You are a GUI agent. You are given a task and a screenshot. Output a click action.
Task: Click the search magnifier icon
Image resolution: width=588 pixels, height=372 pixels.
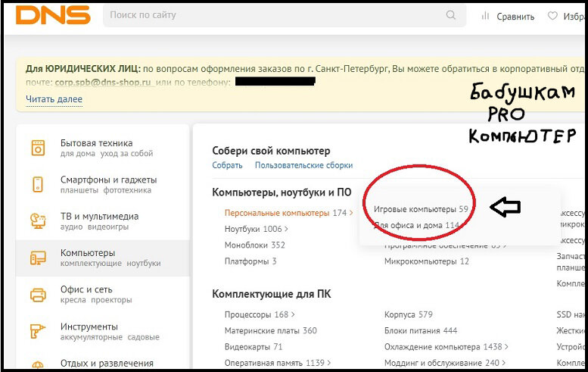pos(451,15)
